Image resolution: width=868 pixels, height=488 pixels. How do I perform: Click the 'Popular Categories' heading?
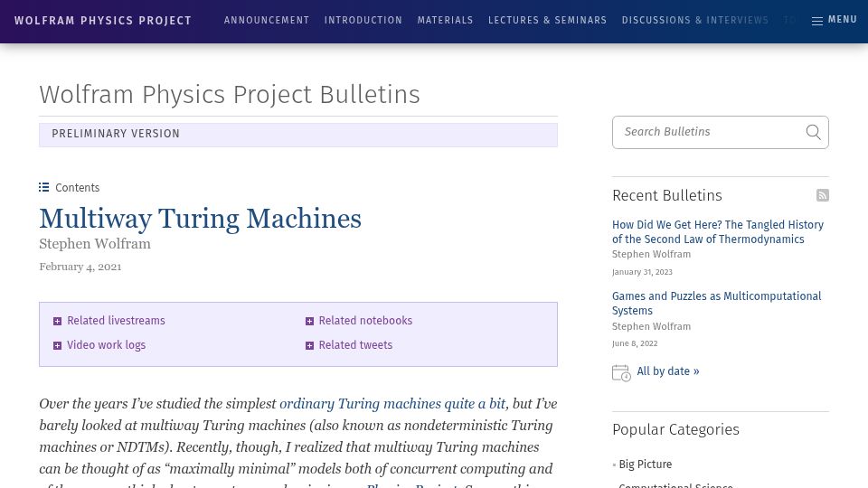pos(675,429)
